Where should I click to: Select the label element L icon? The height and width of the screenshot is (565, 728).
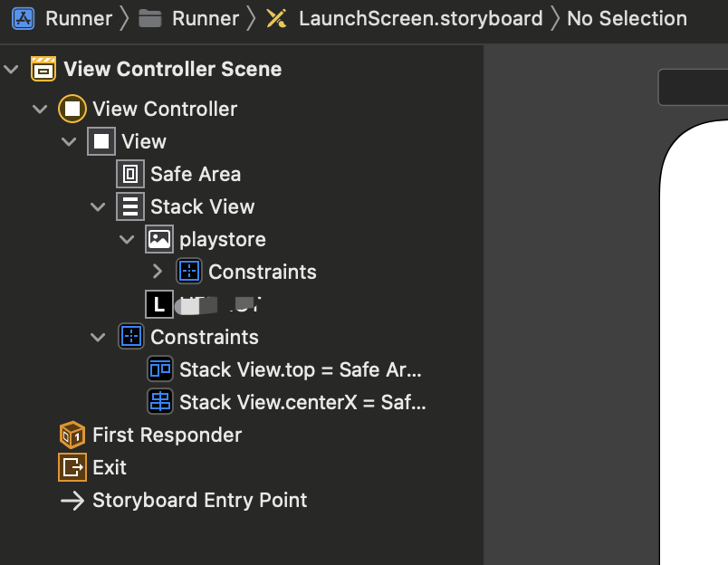[159, 304]
